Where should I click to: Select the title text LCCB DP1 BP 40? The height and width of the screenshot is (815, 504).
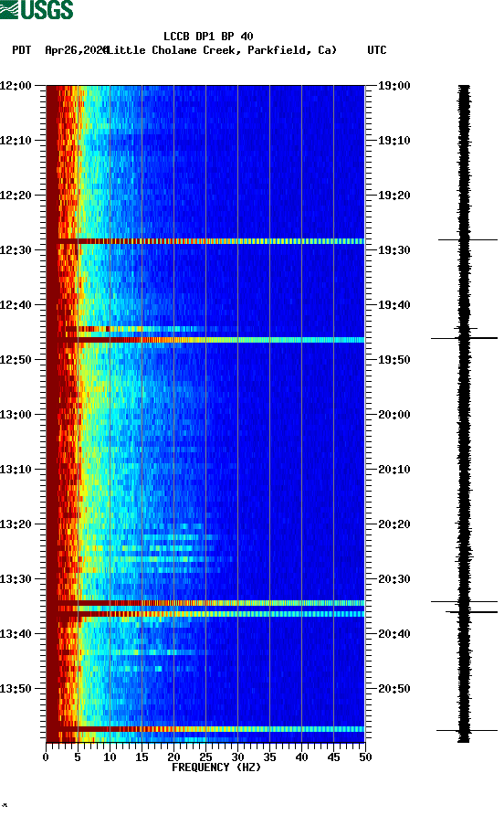coord(208,37)
